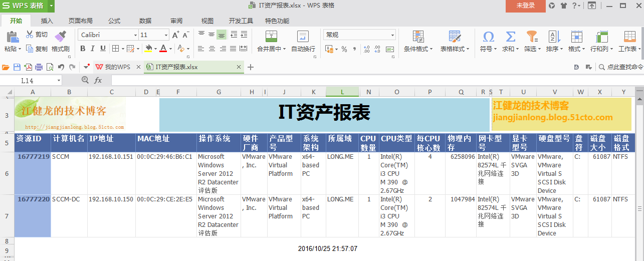Viewport: 644px width, 261px height.
Task: Click the zoom magnifier icon beside formula bar
Action: (x=85, y=80)
